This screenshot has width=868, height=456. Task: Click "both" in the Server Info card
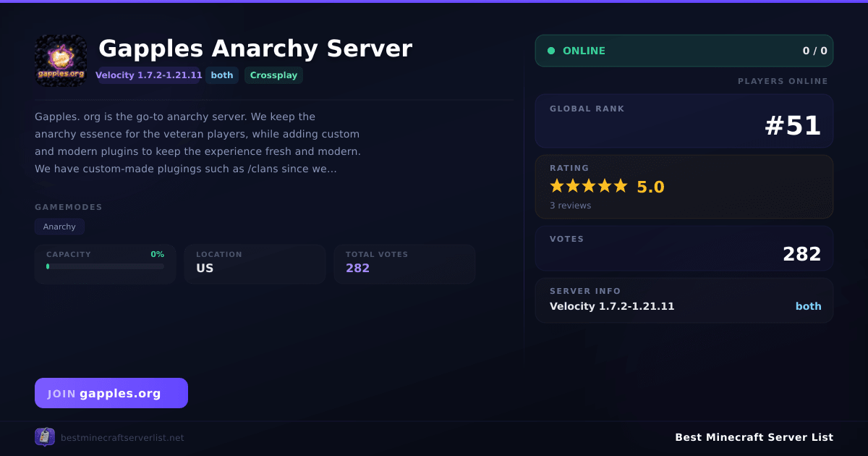[809, 306]
